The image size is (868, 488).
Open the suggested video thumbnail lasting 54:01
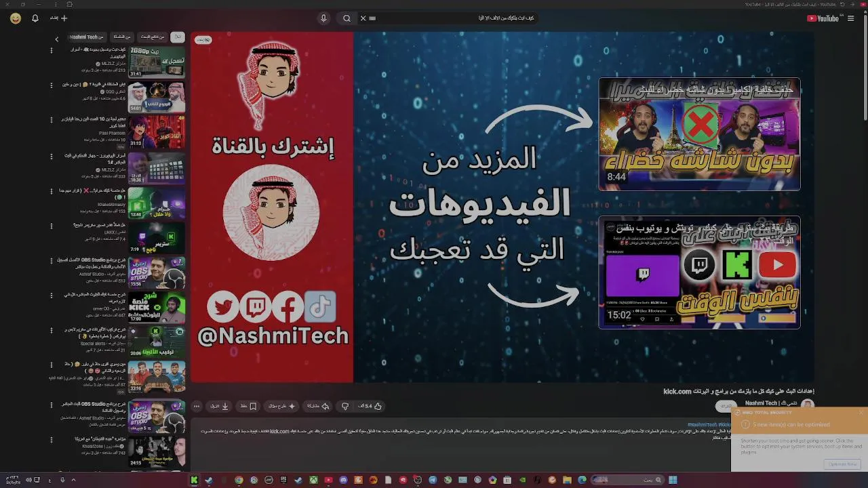pyautogui.click(x=156, y=97)
